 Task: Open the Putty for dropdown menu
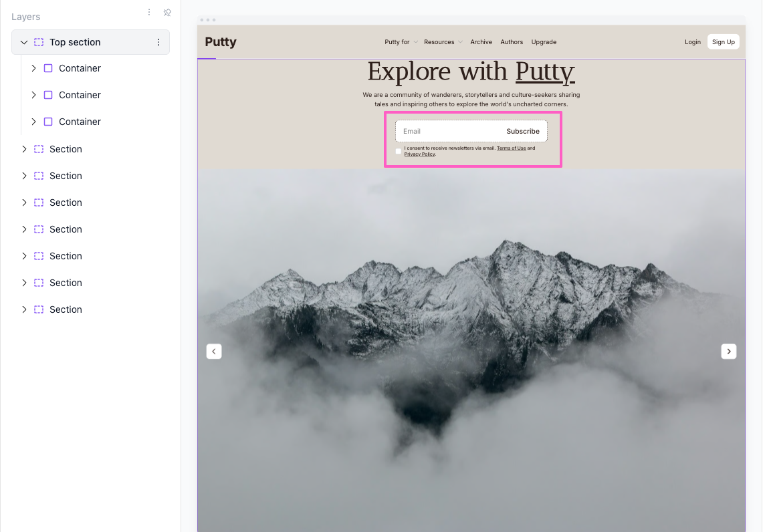pos(401,42)
